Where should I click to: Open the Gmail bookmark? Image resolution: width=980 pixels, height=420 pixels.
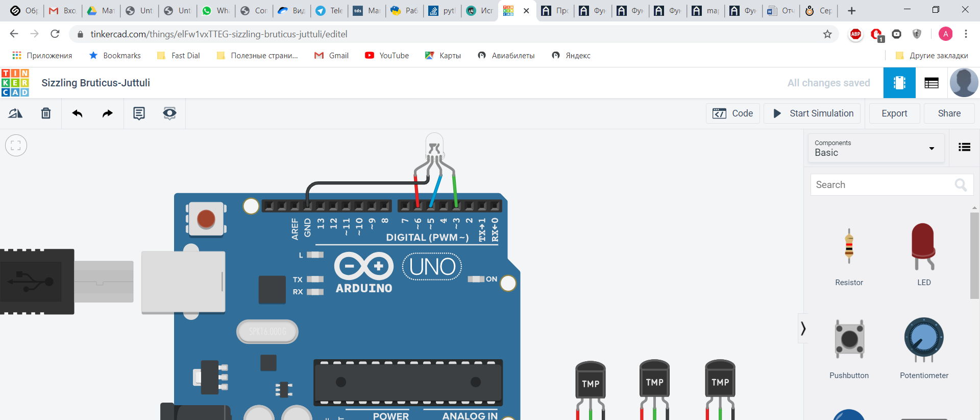332,56
